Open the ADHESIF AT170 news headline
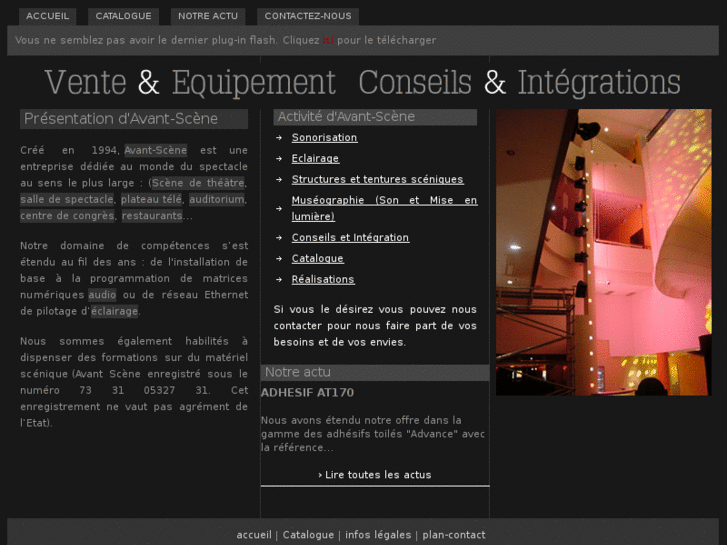The height and width of the screenshot is (545, 727). coord(307,393)
